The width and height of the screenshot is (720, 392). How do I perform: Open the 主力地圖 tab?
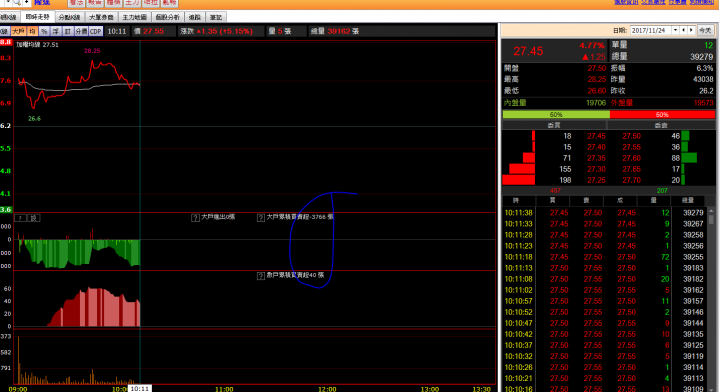point(135,17)
